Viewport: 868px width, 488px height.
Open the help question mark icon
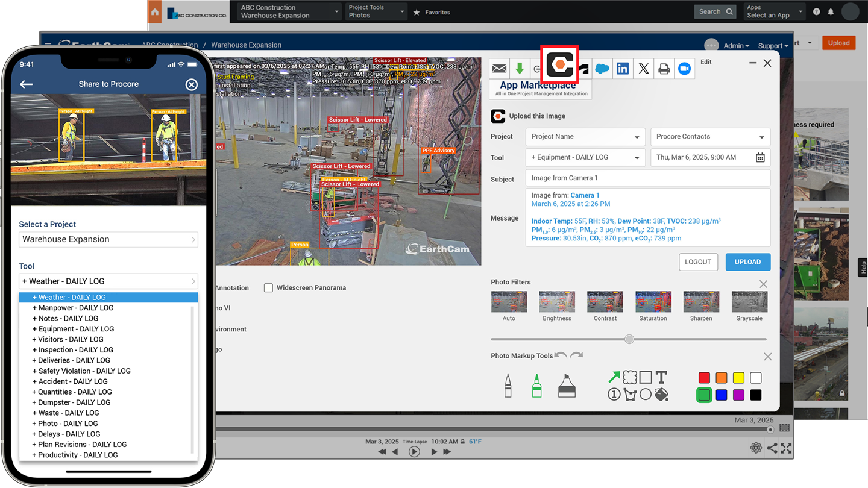coord(817,11)
